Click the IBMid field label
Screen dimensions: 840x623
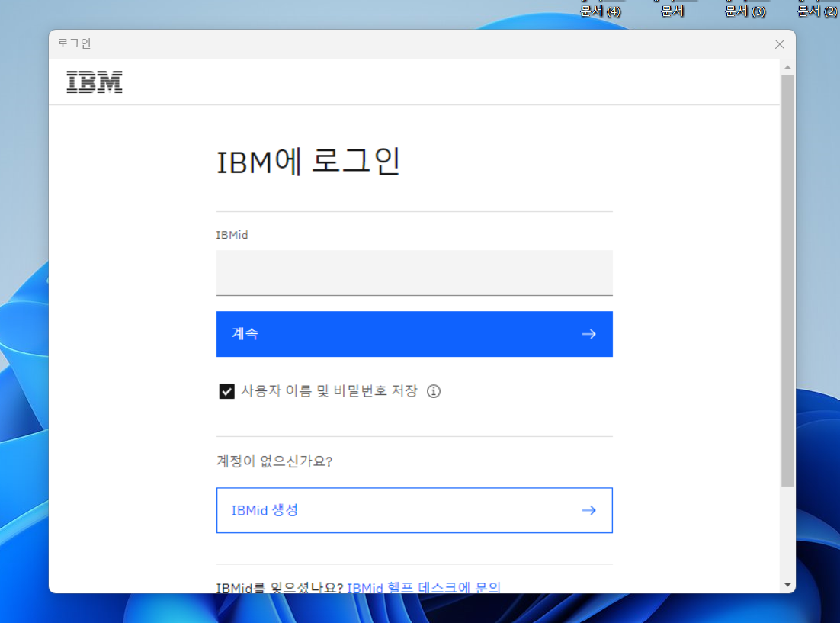pos(232,235)
